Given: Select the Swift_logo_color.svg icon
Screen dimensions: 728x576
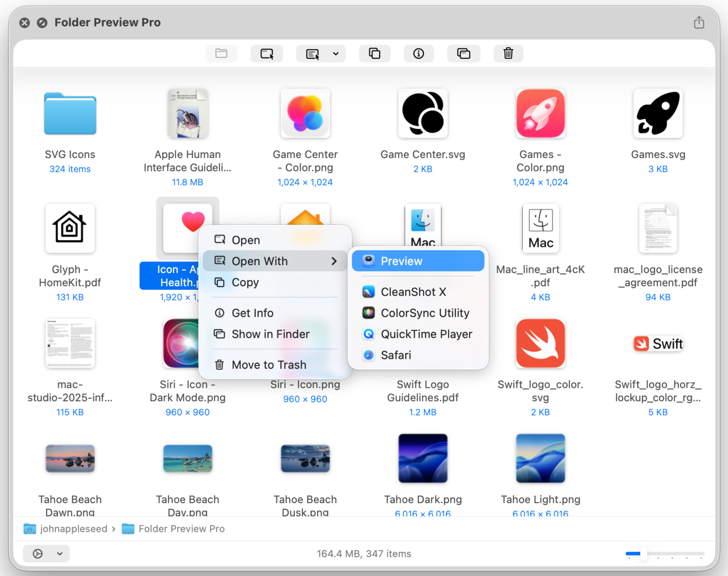Looking at the screenshot, I should (x=541, y=344).
